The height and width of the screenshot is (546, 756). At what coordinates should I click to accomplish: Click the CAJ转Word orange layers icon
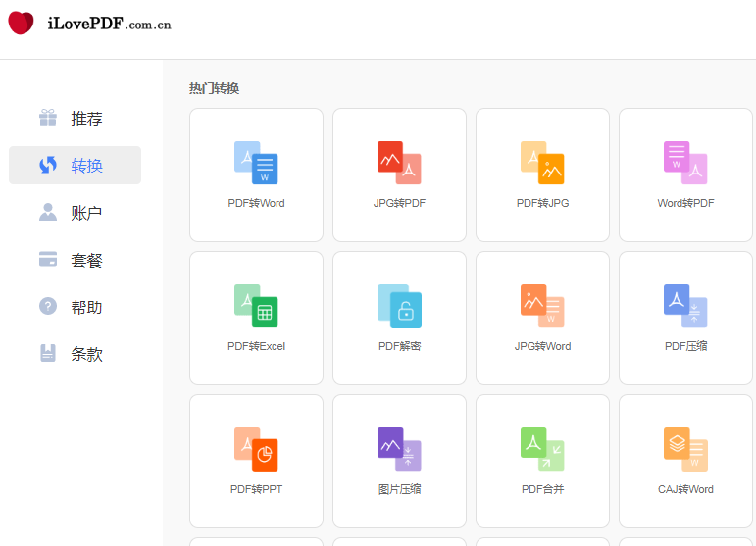[685, 449]
